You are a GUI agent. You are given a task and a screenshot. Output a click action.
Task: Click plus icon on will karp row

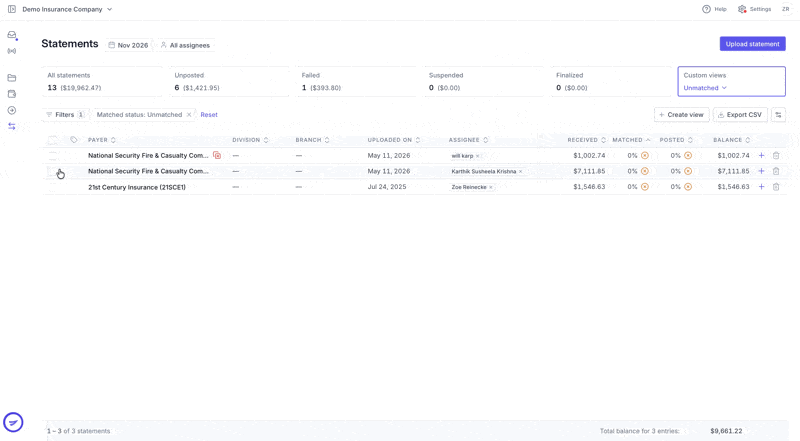tap(761, 155)
